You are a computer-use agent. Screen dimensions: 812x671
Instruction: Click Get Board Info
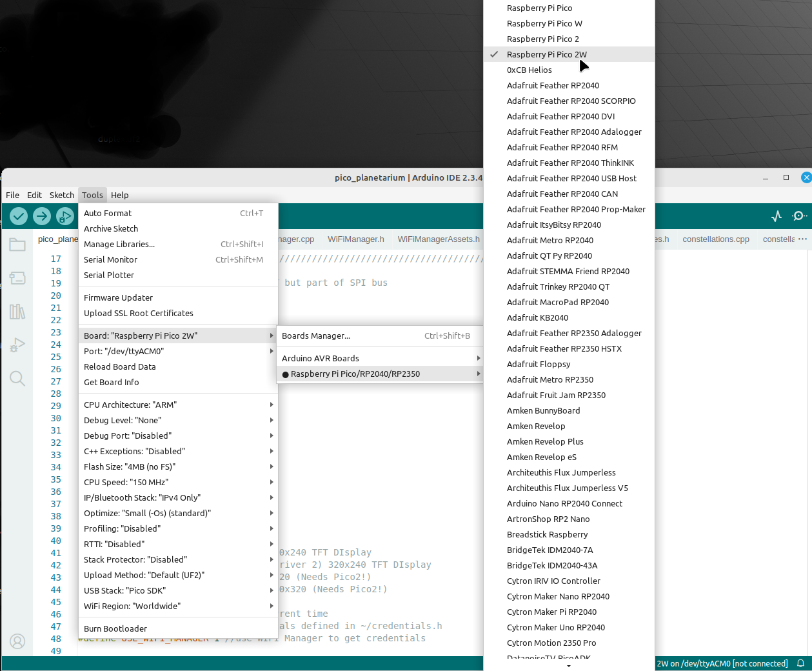[178, 382]
